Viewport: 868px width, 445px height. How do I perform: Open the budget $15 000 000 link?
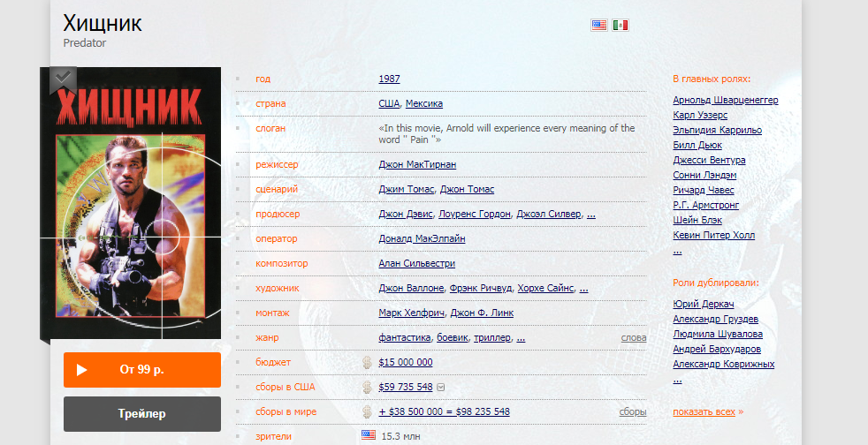(x=406, y=363)
